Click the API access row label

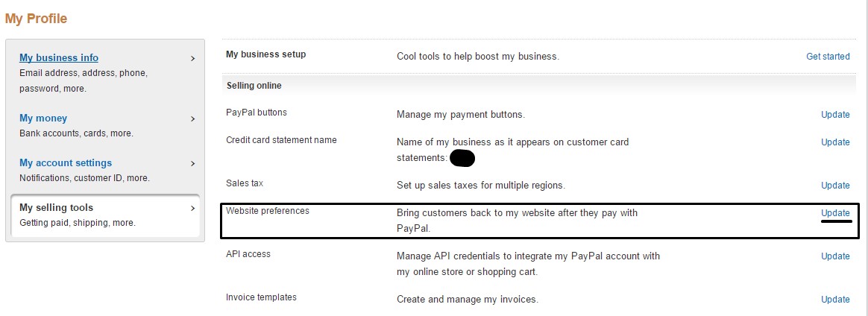(248, 254)
